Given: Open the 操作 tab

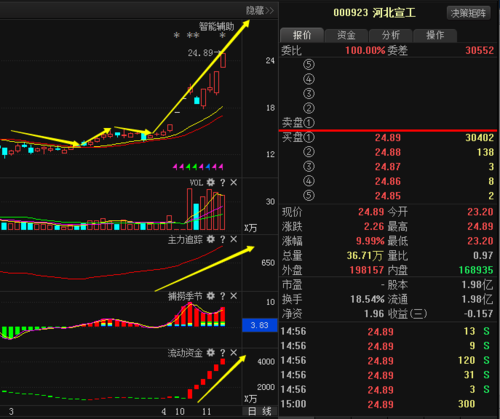Looking at the screenshot, I should point(435,35).
